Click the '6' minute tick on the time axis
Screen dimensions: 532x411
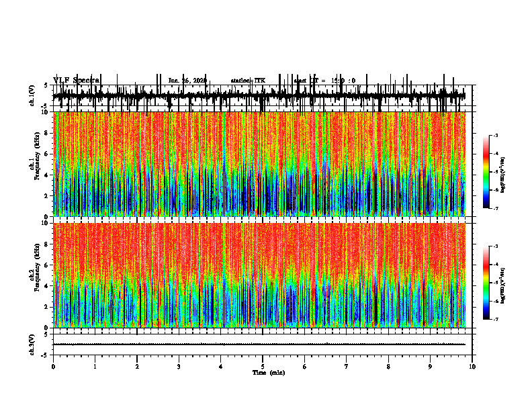tap(305, 367)
